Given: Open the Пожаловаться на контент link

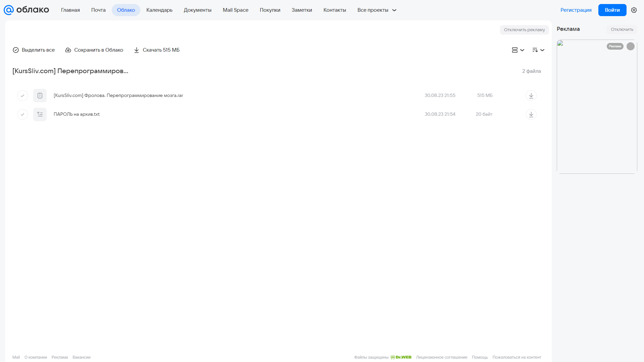Looking at the screenshot, I should (516, 357).
